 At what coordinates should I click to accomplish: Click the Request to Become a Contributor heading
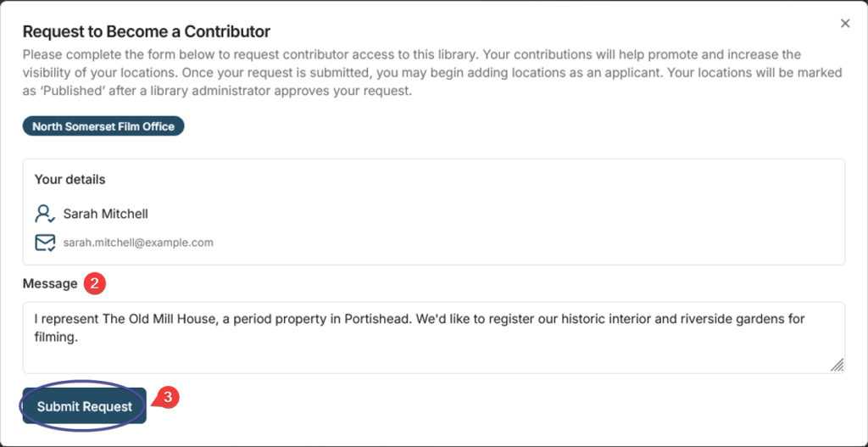[x=146, y=32]
